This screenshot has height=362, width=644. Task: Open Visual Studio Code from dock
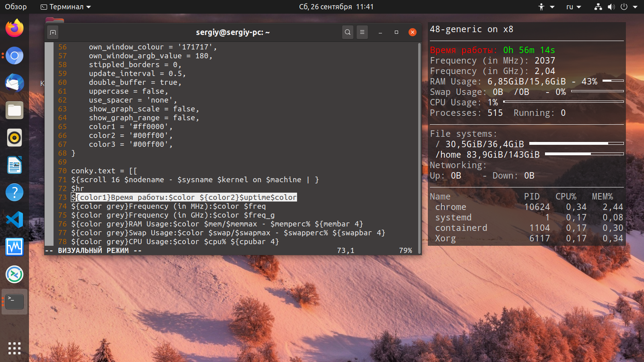click(x=14, y=220)
